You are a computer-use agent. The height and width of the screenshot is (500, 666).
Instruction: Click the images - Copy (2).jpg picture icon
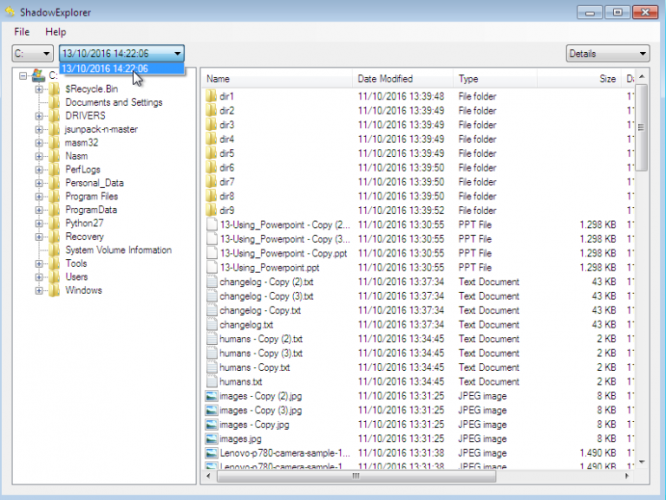coord(212,396)
